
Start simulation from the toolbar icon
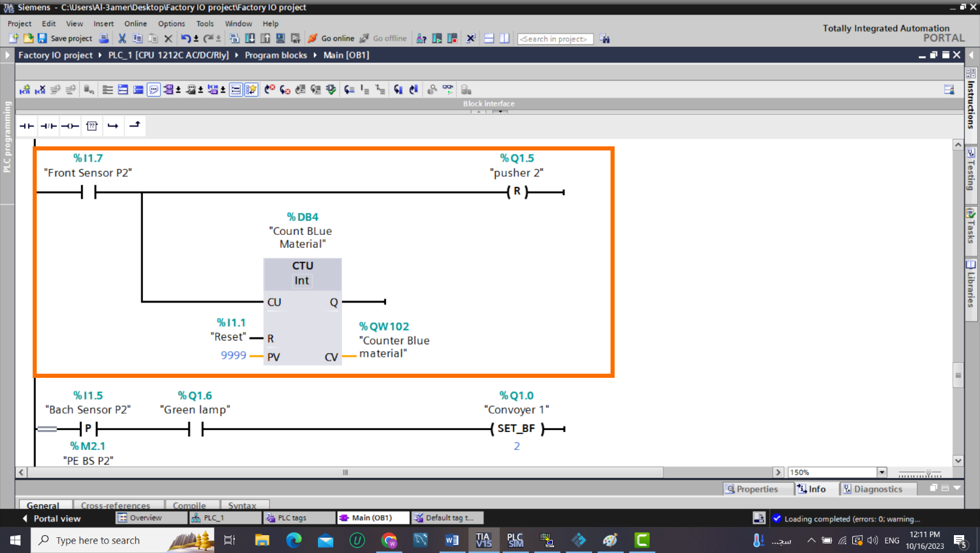280,38
